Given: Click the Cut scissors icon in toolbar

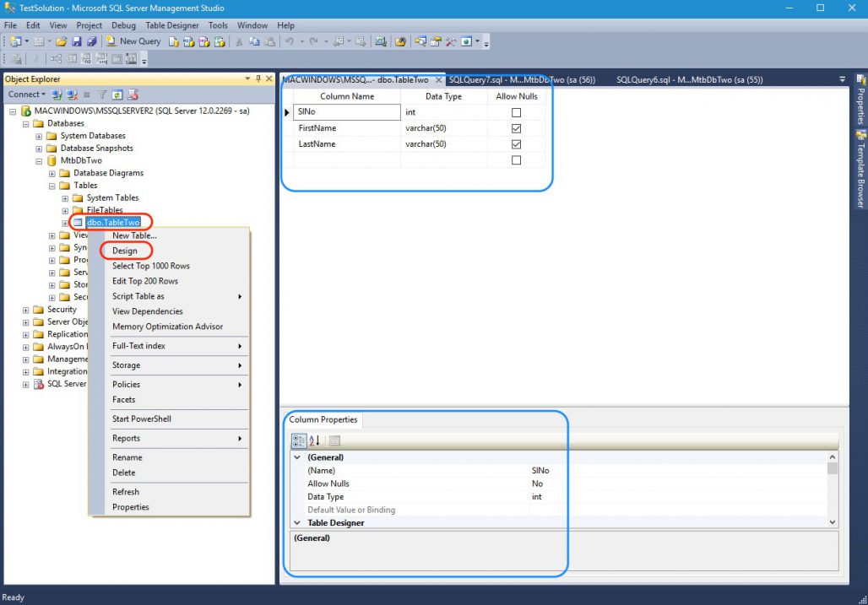Looking at the screenshot, I should [239, 41].
